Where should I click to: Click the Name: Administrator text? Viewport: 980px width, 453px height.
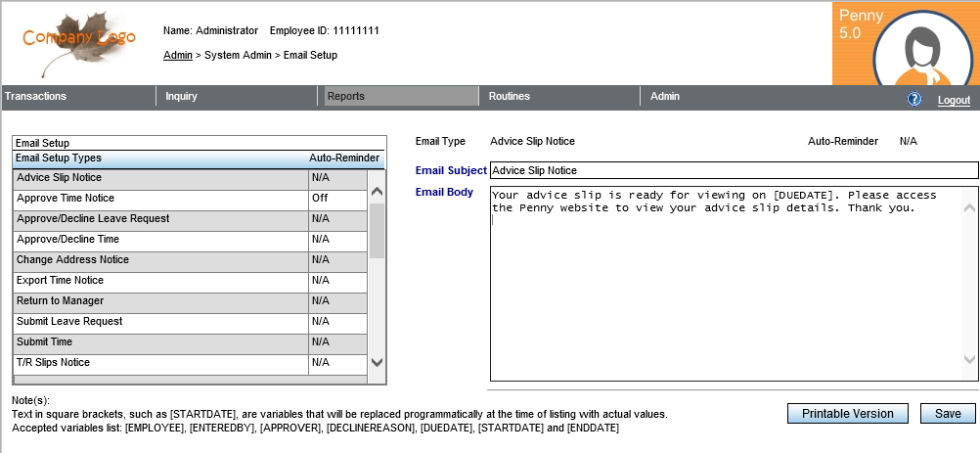[x=210, y=30]
